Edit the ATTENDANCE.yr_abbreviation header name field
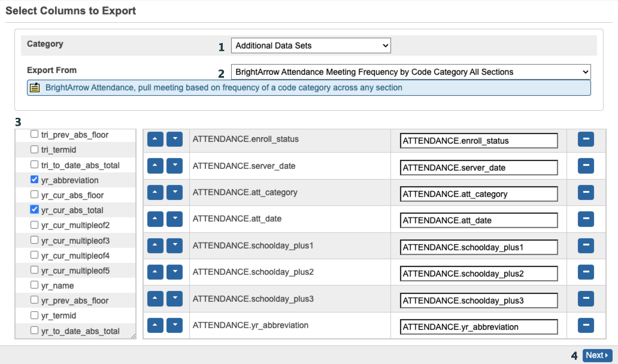Screen dimensions: 618x364 pos(479,327)
